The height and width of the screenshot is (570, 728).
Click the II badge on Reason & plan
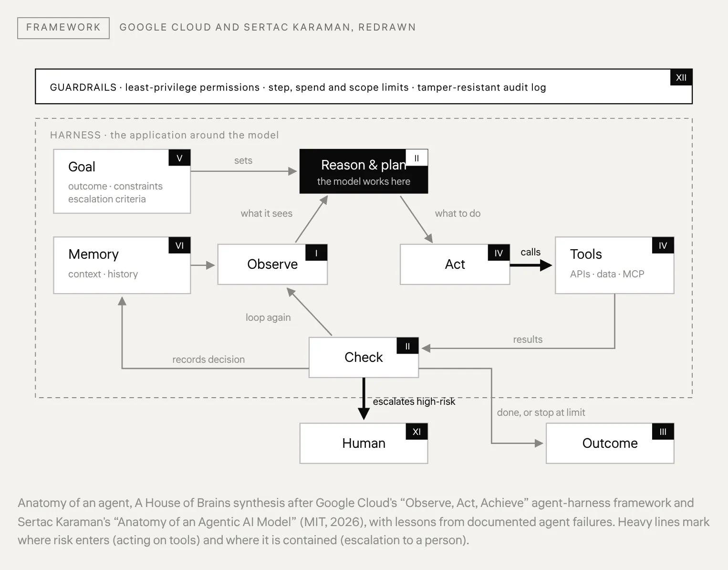(416, 158)
